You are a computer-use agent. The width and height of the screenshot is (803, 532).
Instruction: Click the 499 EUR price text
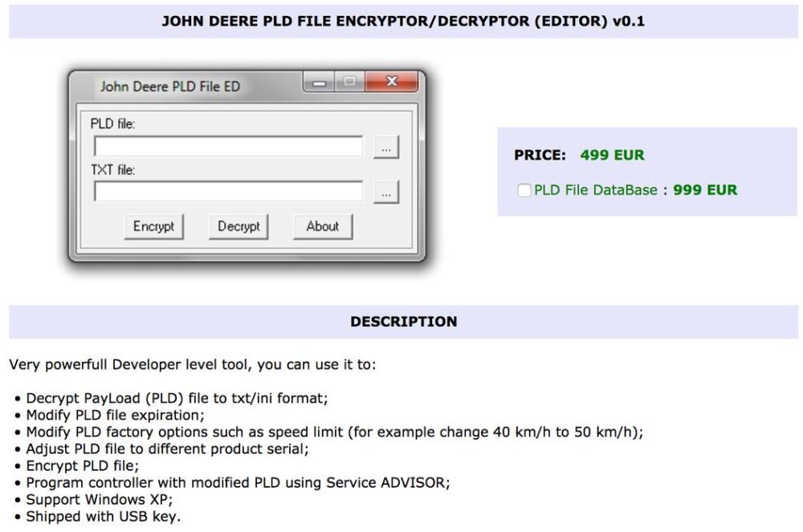(x=612, y=155)
